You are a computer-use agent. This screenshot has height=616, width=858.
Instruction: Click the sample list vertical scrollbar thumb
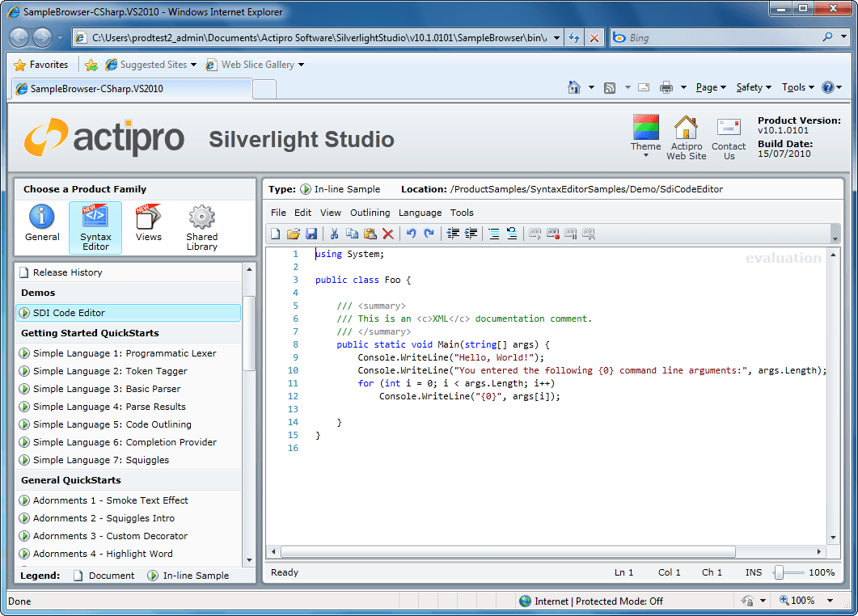coord(249,333)
